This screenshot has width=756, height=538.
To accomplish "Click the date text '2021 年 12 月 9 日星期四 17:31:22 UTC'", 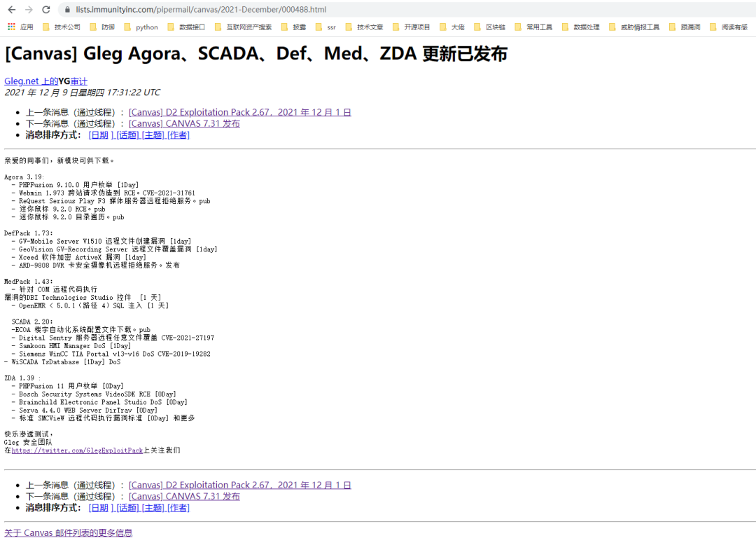I will click(83, 92).
